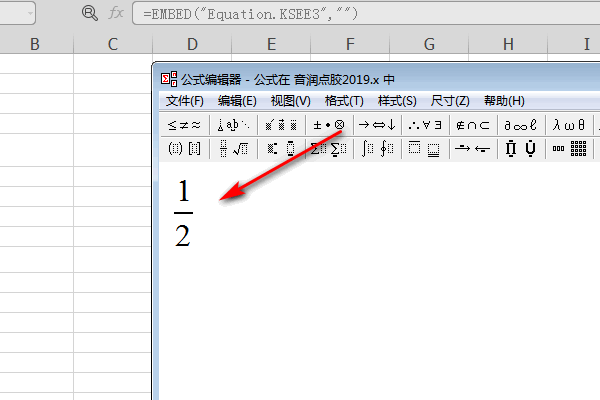Screen dimensions: 600x400
Task: Select column B header
Action: tap(35, 44)
